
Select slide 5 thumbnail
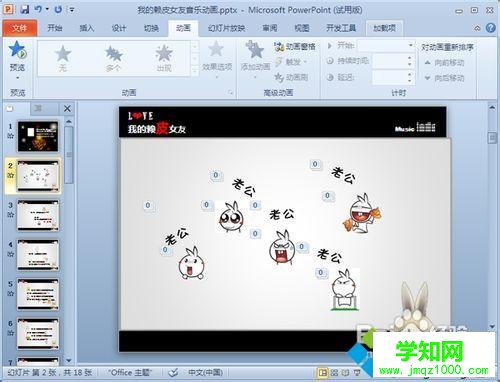[38, 294]
